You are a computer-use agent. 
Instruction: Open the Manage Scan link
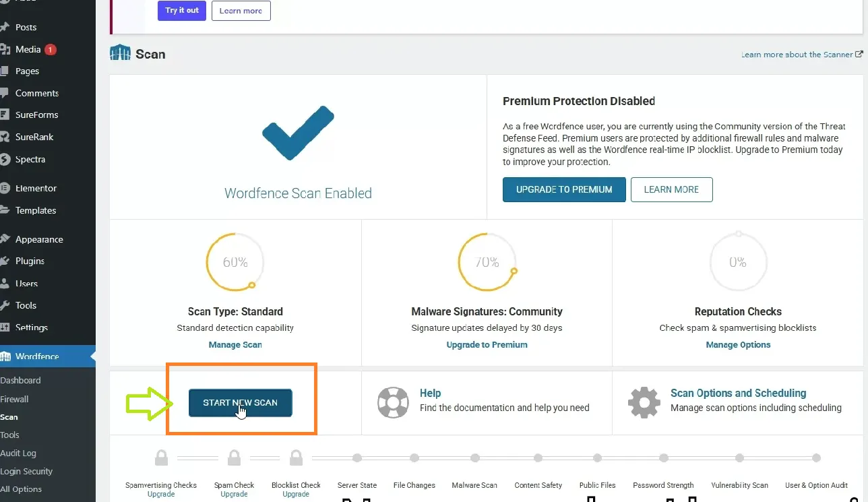click(235, 344)
